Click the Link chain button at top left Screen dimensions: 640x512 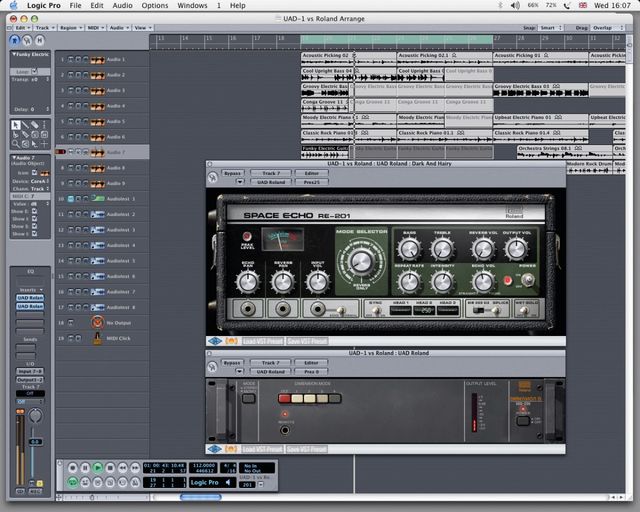click(x=27, y=40)
